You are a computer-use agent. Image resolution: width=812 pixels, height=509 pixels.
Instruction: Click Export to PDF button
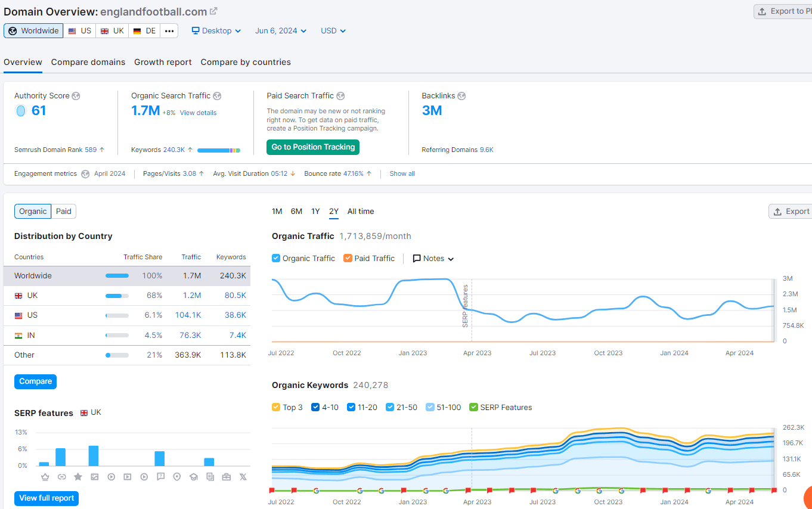784,11
